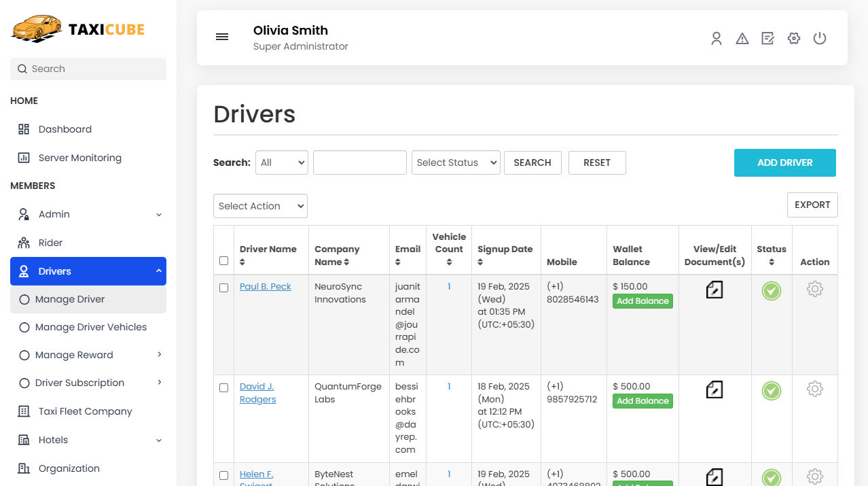Click the Add Balance button for David J. Rodgers
Image resolution: width=868 pixels, height=486 pixels.
click(x=643, y=401)
